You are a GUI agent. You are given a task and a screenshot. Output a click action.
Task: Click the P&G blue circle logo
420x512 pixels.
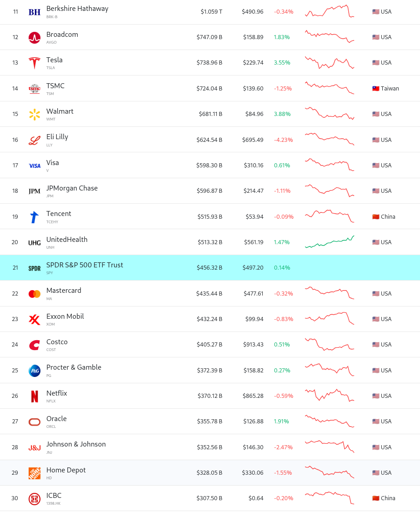point(35,371)
